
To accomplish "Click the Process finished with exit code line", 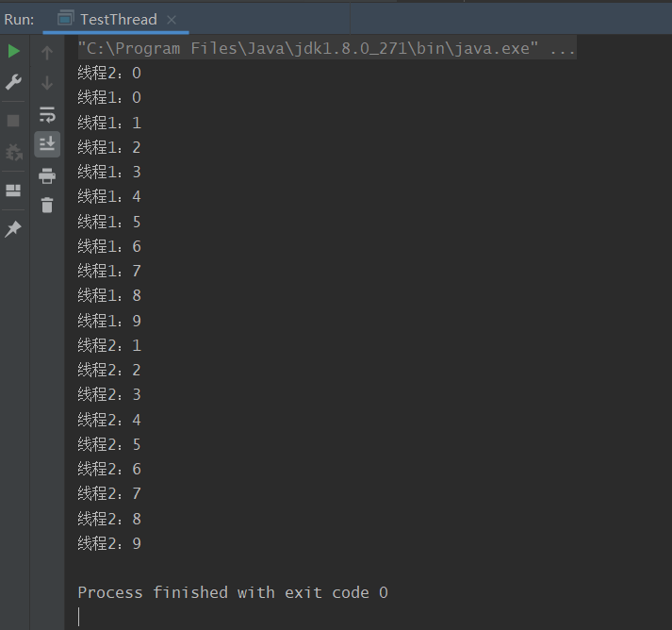I will [233, 592].
